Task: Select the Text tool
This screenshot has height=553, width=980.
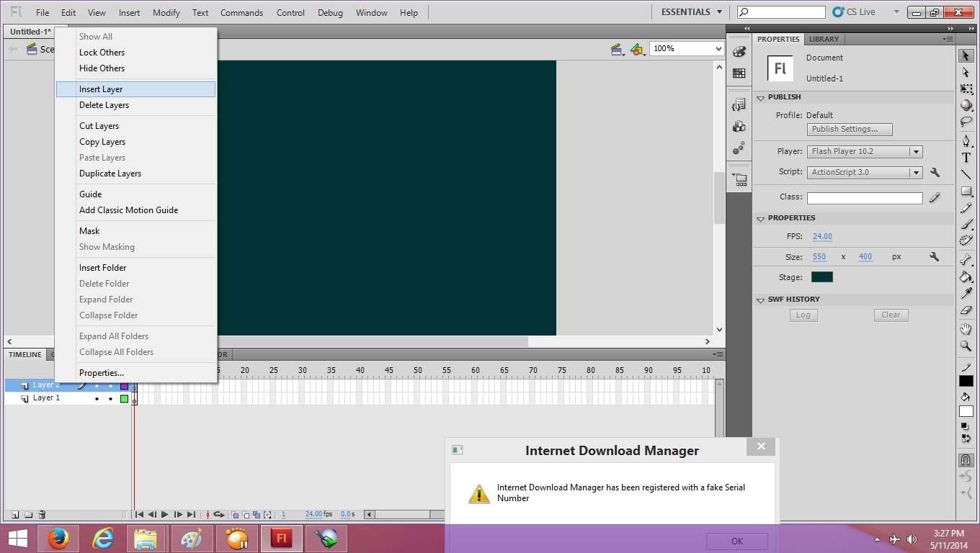Action: click(966, 158)
